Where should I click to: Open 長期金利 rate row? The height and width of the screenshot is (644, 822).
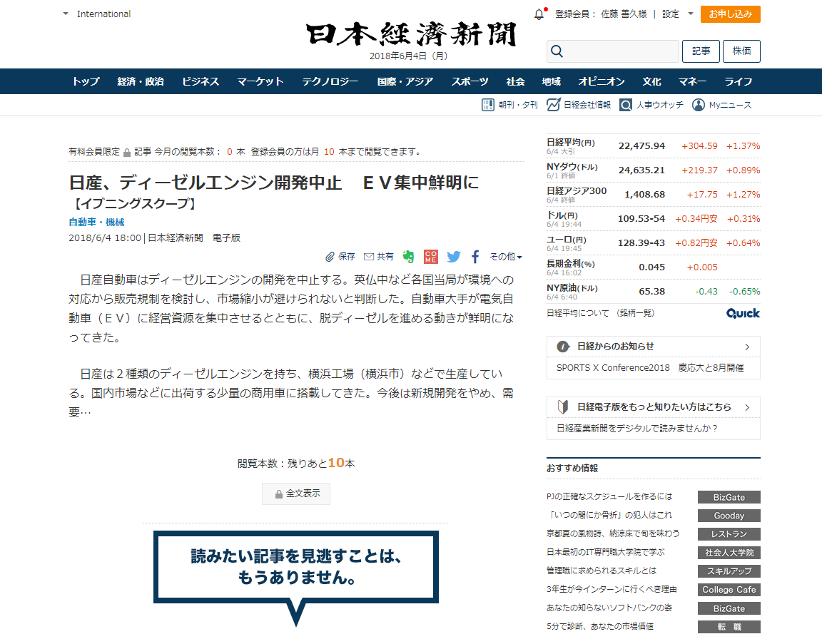pos(653,267)
